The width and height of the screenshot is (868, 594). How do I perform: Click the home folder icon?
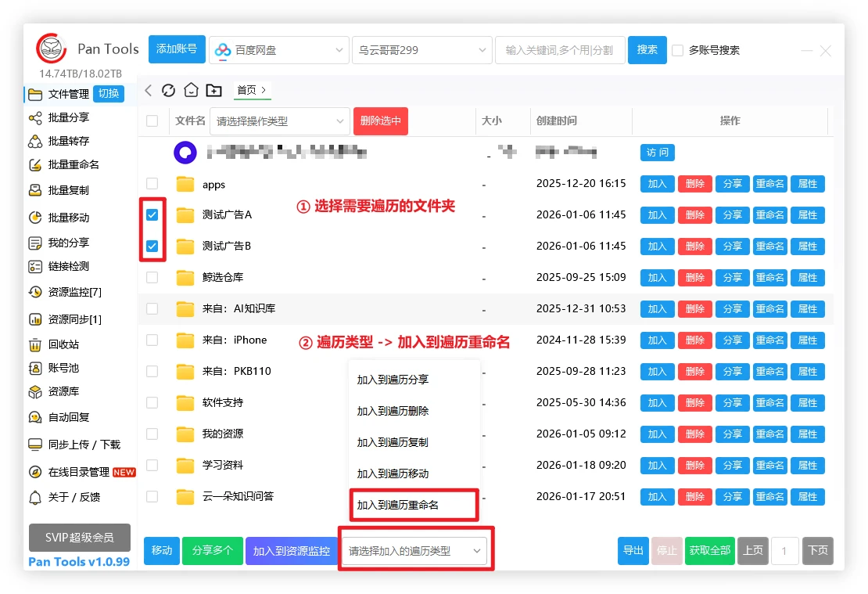[x=191, y=90]
